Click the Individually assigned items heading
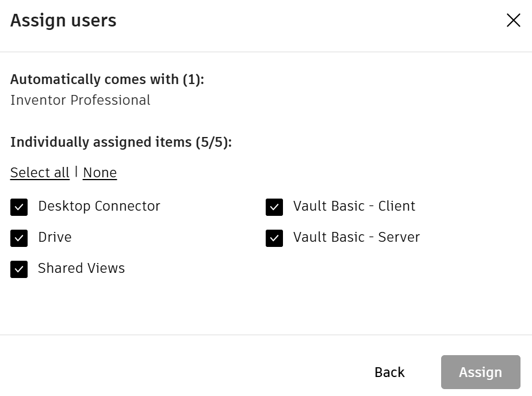 [x=121, y=142]
